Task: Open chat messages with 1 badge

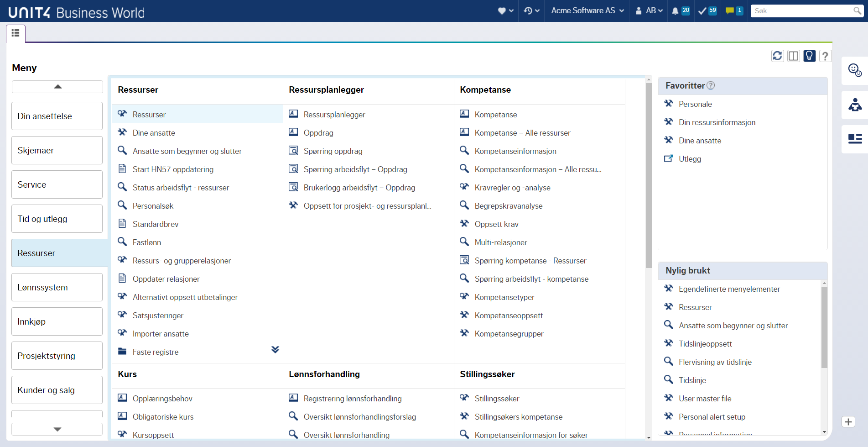Action: [x=734, y=11]
